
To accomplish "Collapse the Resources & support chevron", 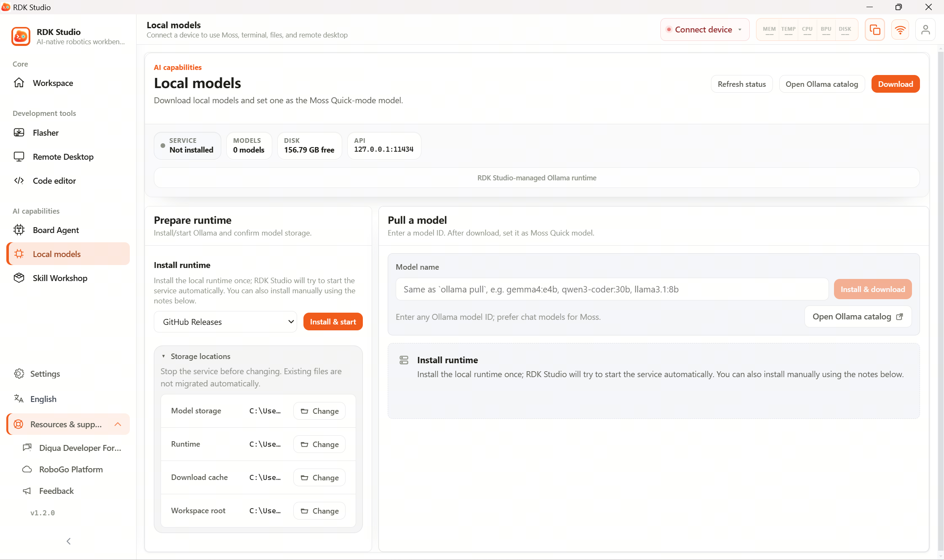I will click(x=118, y=424).
